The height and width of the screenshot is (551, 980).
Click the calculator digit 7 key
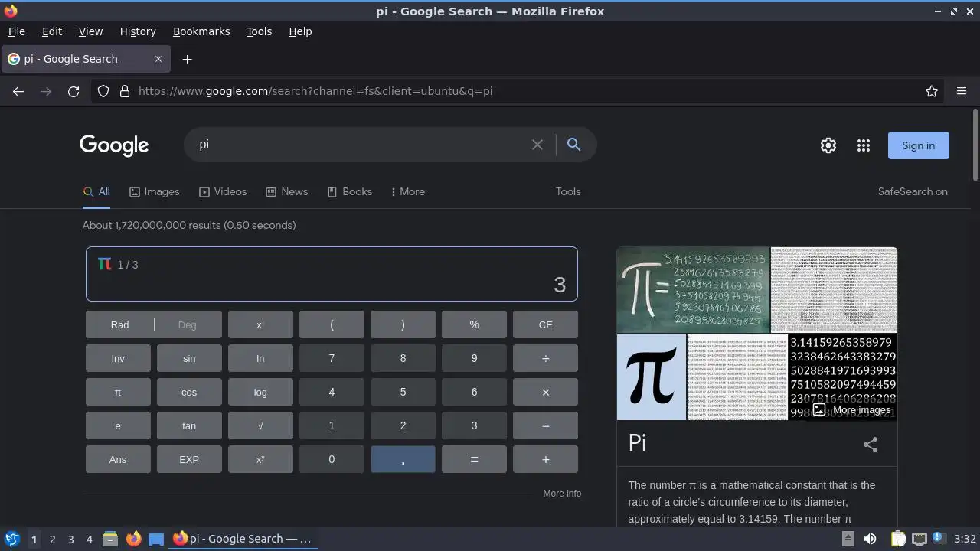(332, 358)
